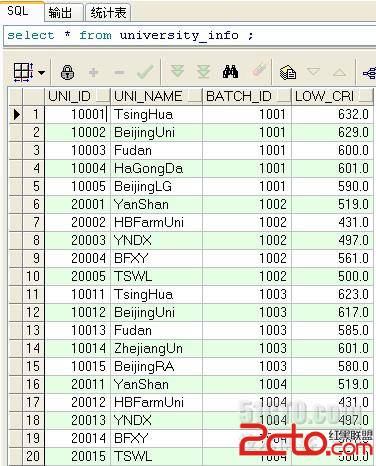The height and width of the screenshot is (466, 376).
Task: Click the LOW_CRI column header
Action: coord(332,96)
